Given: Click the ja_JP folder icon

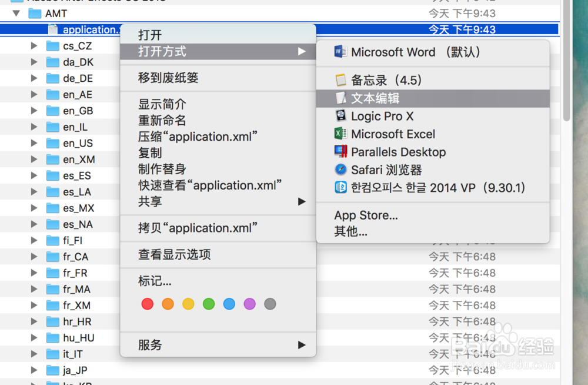Looking at the screenshot, I should pyautogui.click(x=52, y=370).
